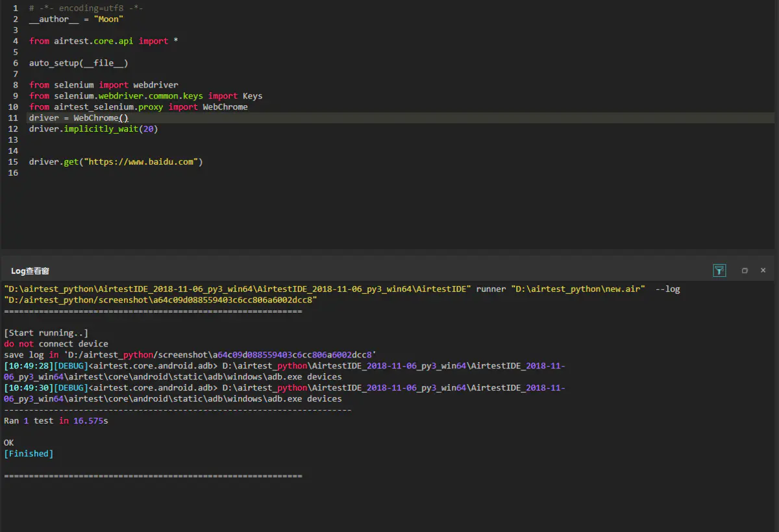Select the Log查看窗 panel title

pos(30,271)
